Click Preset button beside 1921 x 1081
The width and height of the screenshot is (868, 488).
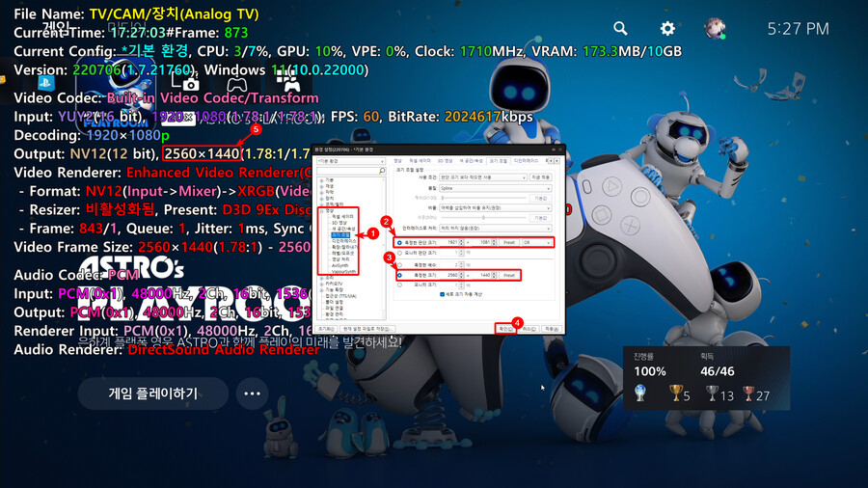509,243
